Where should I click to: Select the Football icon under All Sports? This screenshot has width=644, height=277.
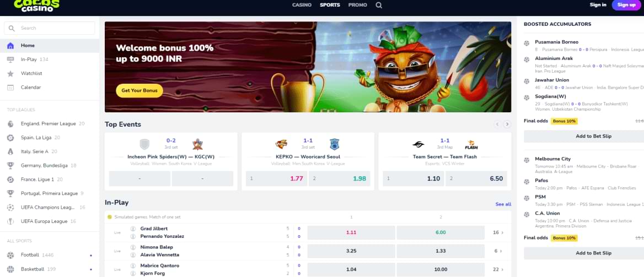[10, 255]
